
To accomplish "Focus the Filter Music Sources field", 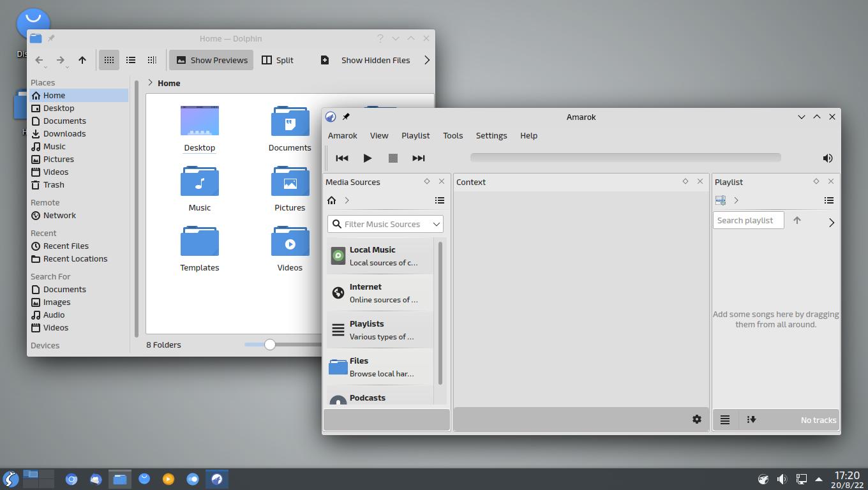I will click(385, 224).
